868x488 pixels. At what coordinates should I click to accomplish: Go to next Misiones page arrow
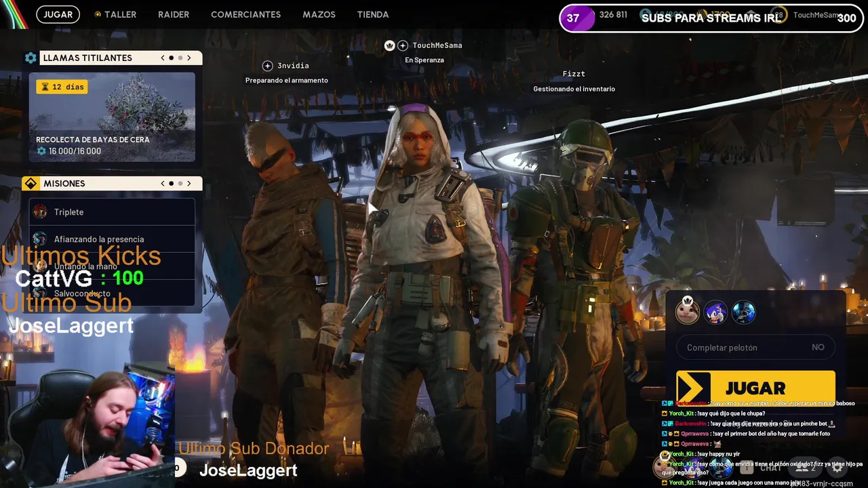coord(189,184)
